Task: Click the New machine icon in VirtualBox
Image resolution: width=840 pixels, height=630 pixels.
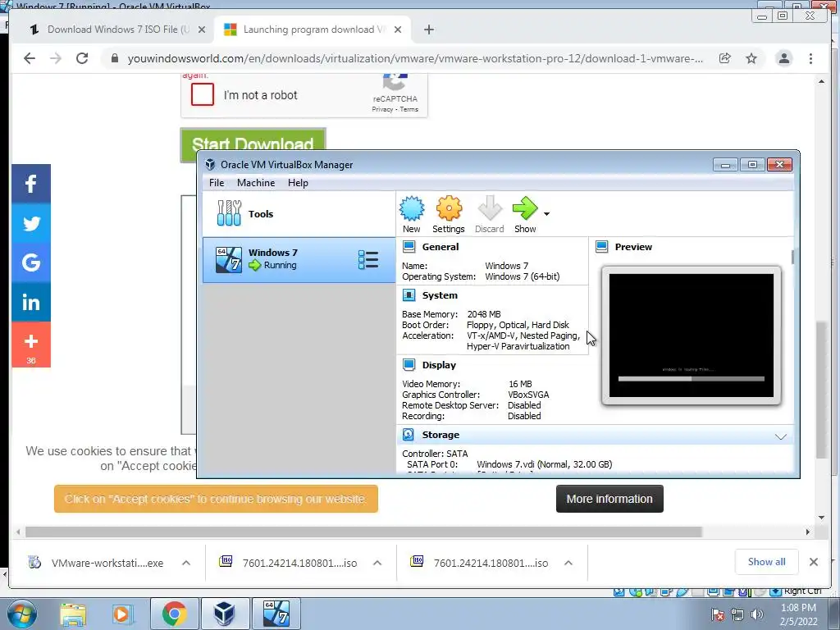Action: (412, 208)
